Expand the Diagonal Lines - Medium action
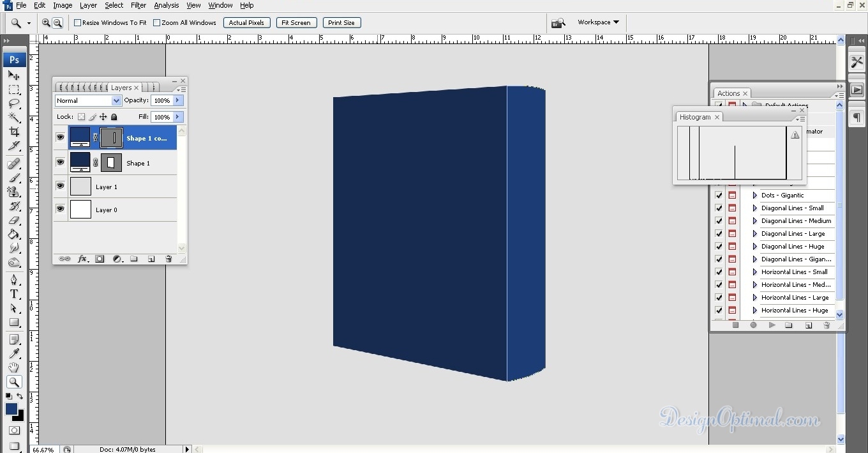 (755, 221)
